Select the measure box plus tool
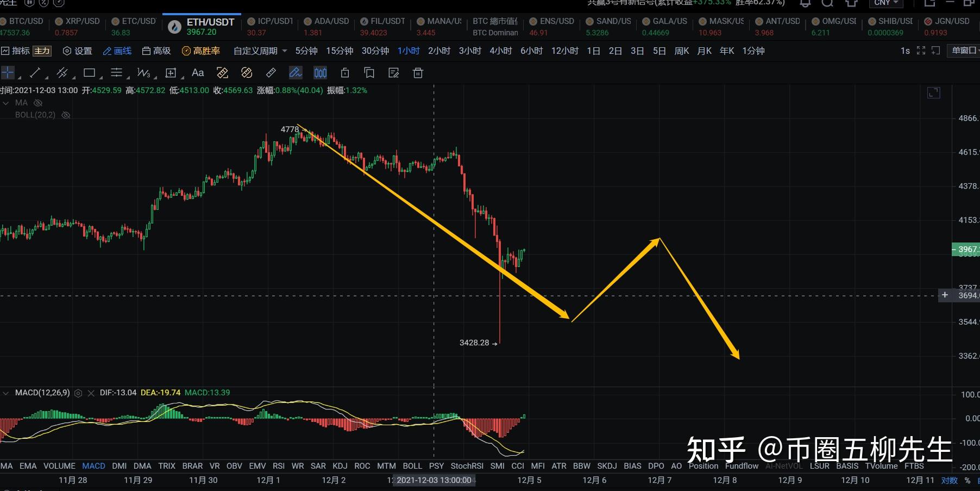Image resolution: width=980 pixels, height=491 pixels. pyautogui.click(x=171, y=72)
